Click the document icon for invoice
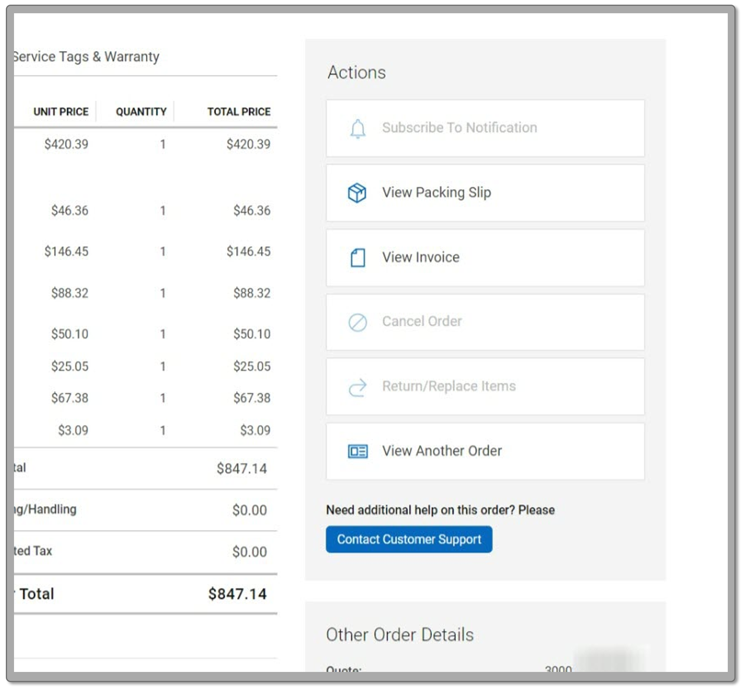Screen dimensions: 741x700 coord(357,257)
